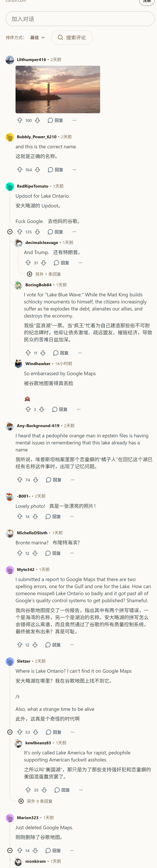
Task: Open the lighthouse sunset image thumbnail
Action: coord(58,89)
